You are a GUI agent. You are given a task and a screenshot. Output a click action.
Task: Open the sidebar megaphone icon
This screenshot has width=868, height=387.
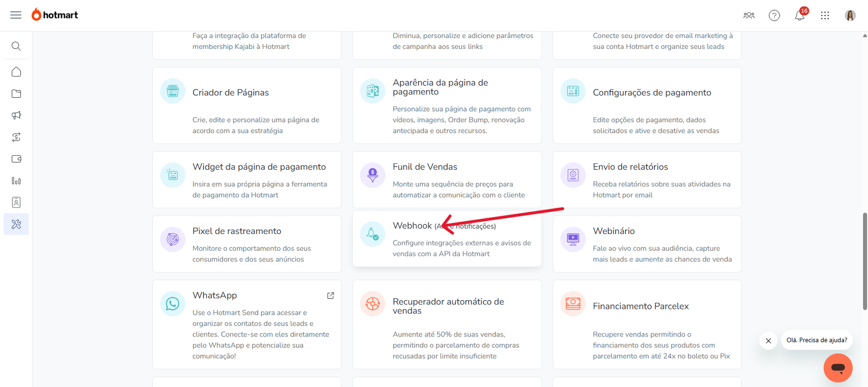[x=16, y=115]
